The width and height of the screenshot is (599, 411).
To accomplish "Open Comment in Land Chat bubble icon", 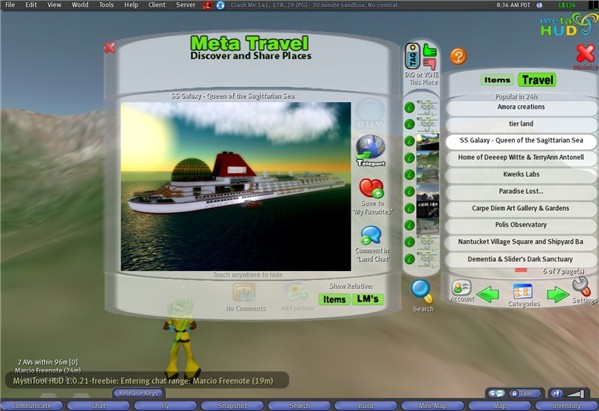I will click(x=371, y=235).
